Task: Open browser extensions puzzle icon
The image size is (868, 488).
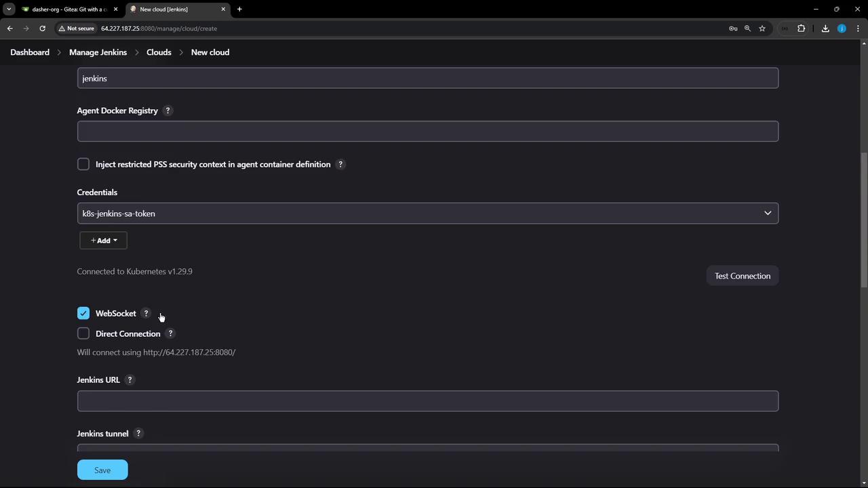Action: (801, 28)
